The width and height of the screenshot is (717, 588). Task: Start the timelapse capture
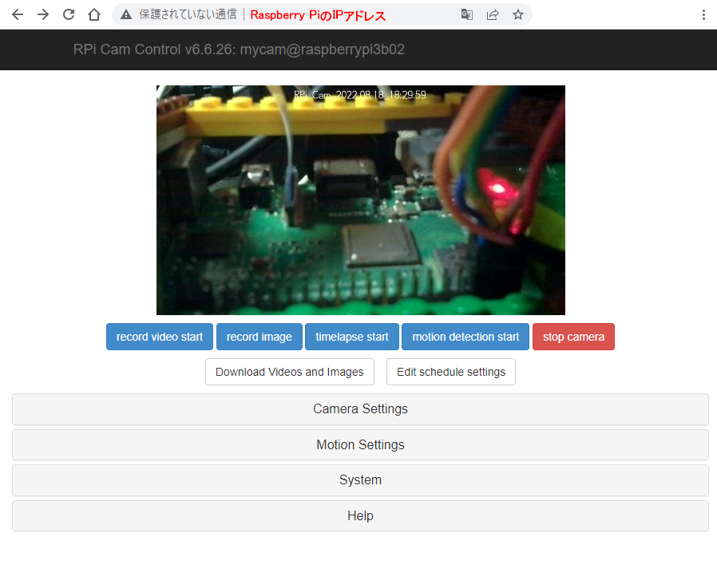[x=352, y=337]
